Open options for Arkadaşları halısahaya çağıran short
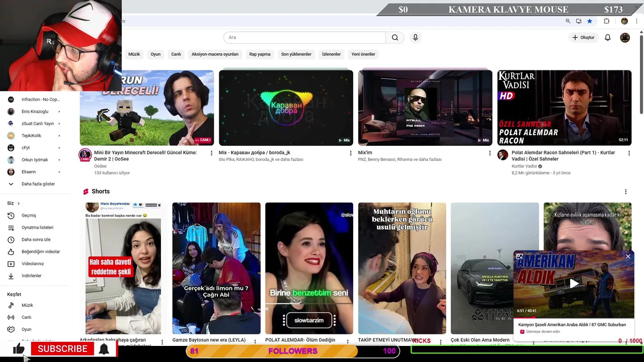The image size is (644, 362). tap(162, 342)
